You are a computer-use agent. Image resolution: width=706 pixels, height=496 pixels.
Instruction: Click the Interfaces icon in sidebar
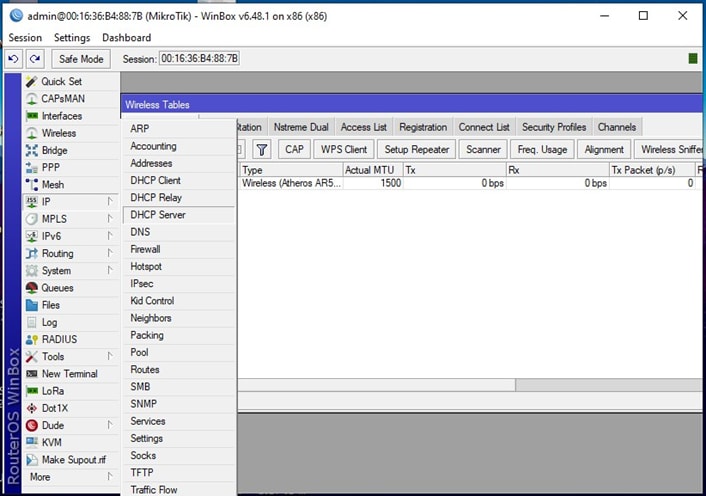tap(32, 116)
